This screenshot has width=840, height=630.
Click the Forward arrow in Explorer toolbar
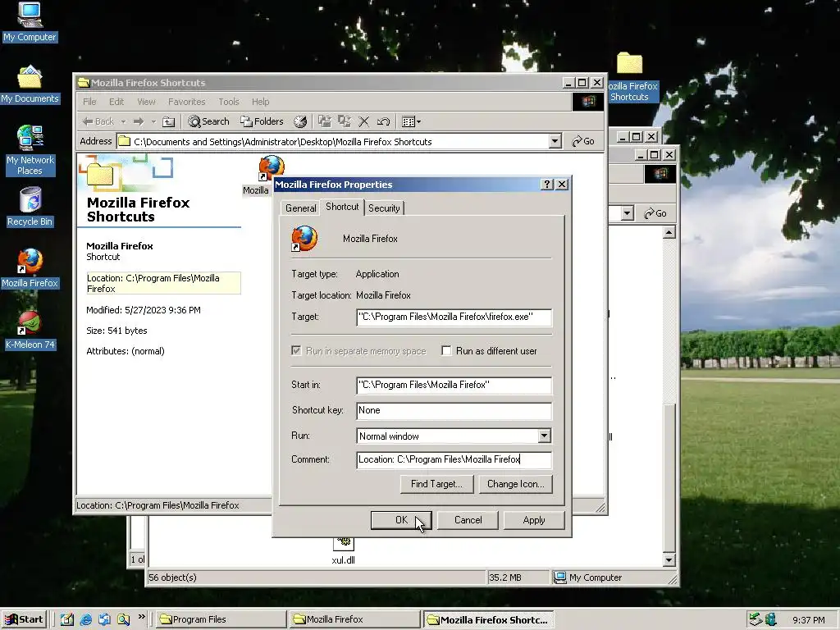[x=138, y=121]
